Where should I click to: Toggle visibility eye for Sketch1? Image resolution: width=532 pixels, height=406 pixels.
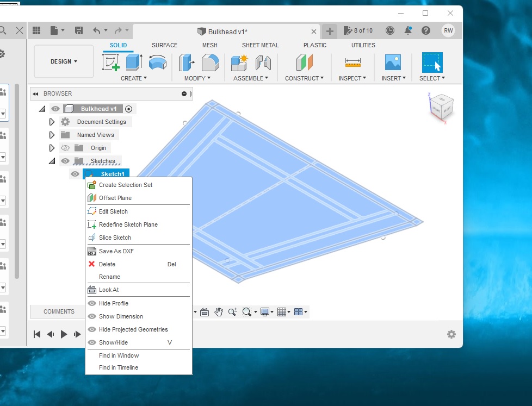75,174
